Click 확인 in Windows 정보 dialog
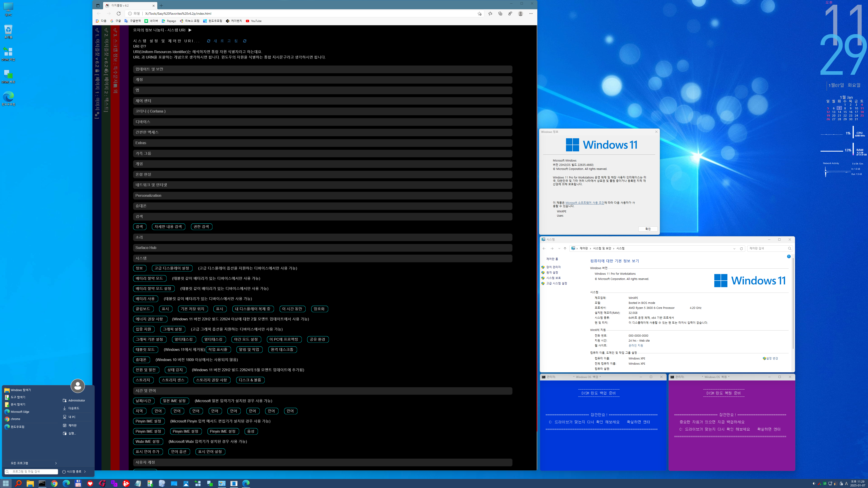The height and width of the screenshot is (488, 868). pyautogui.click(x=648, y=229)
